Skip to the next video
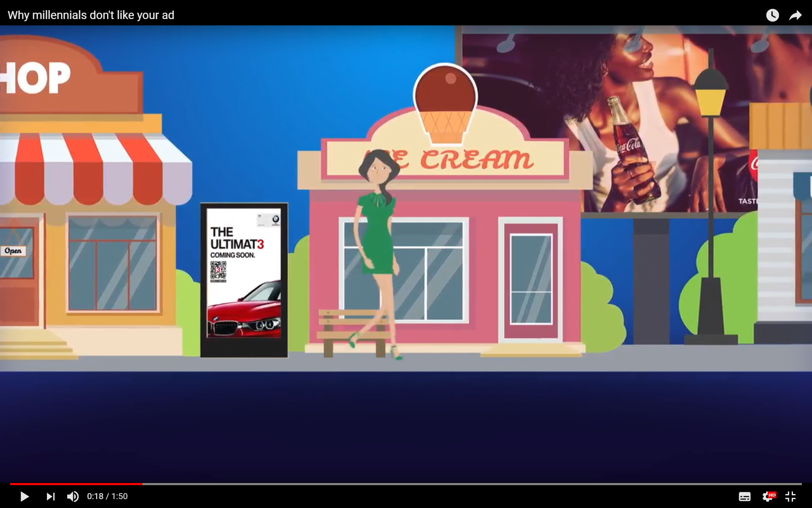 coord(50,496)
